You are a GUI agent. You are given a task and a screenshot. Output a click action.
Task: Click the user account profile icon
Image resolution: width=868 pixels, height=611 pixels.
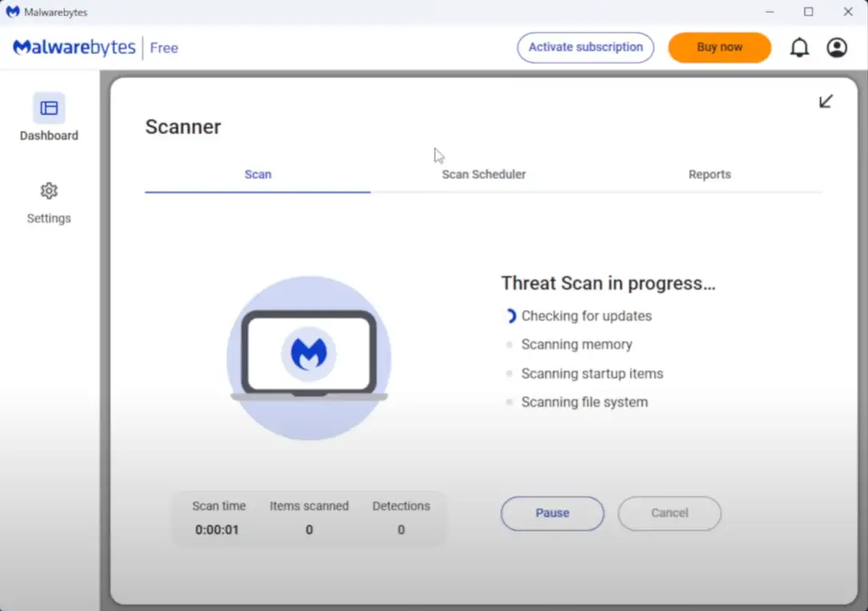click(837, 48)
